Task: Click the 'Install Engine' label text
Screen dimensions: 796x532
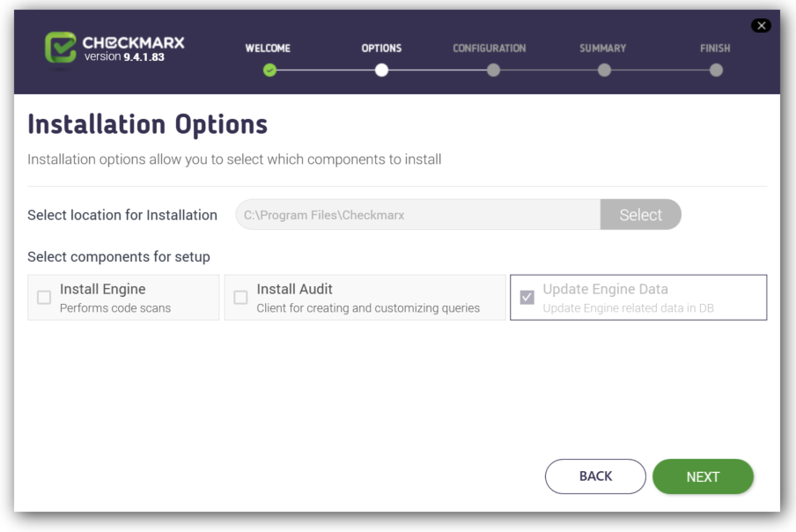Action: (x=102, y=289)
